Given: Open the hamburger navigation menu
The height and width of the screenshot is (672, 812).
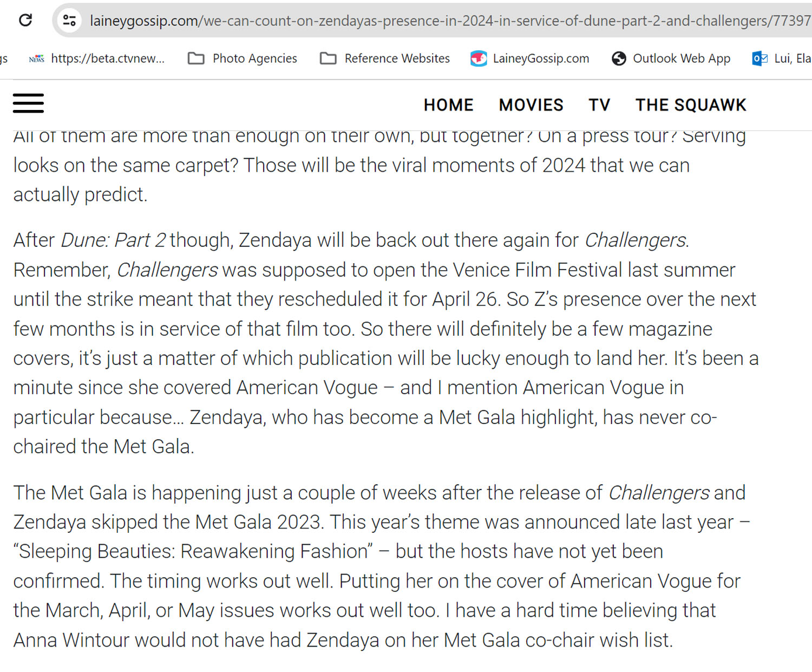Looking at the screenshot, I should coord(28,103).
